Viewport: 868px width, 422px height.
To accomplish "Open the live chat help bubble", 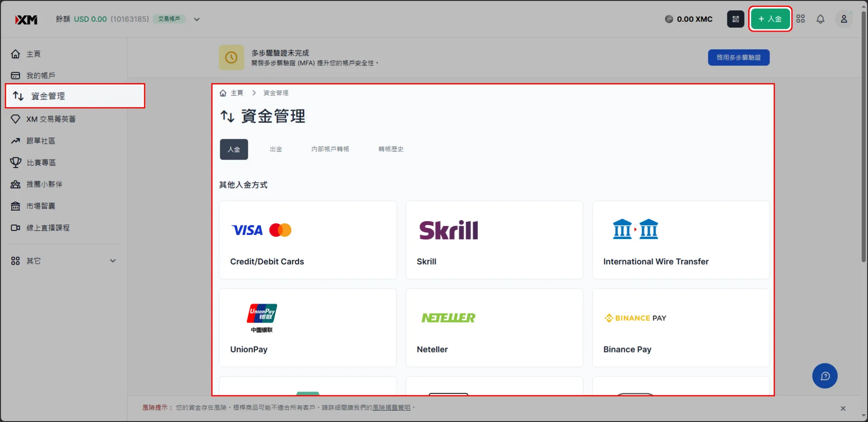I will [x=825, y=376].
